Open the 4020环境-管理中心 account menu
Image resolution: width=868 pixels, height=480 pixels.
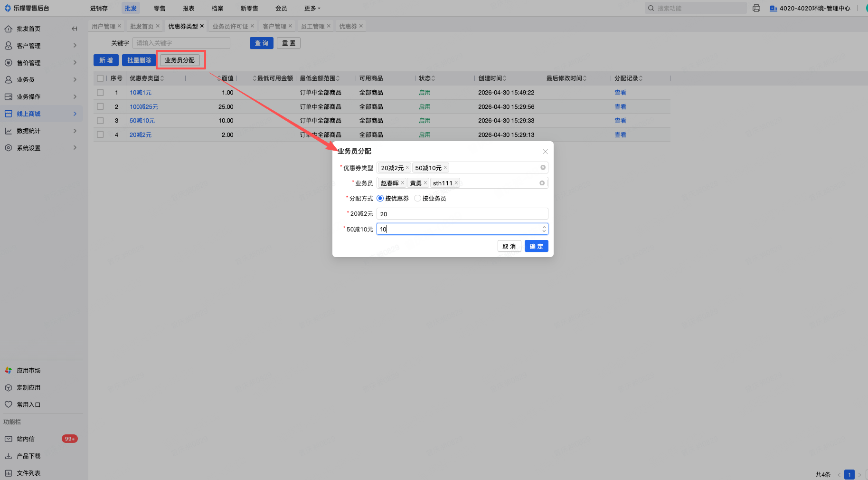pyautogui.click(x=810, y=8)
